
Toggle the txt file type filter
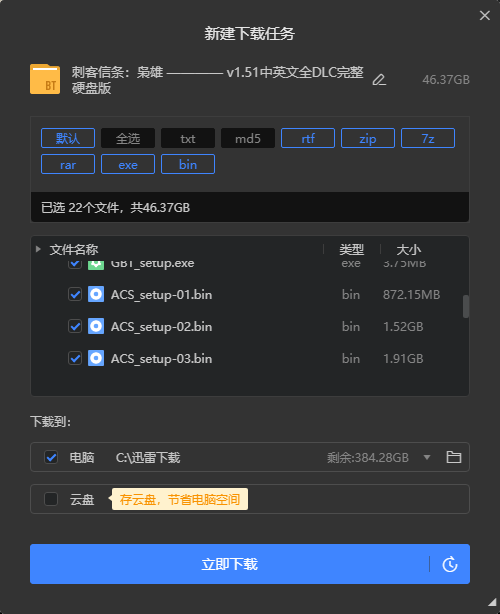point(188,138)
